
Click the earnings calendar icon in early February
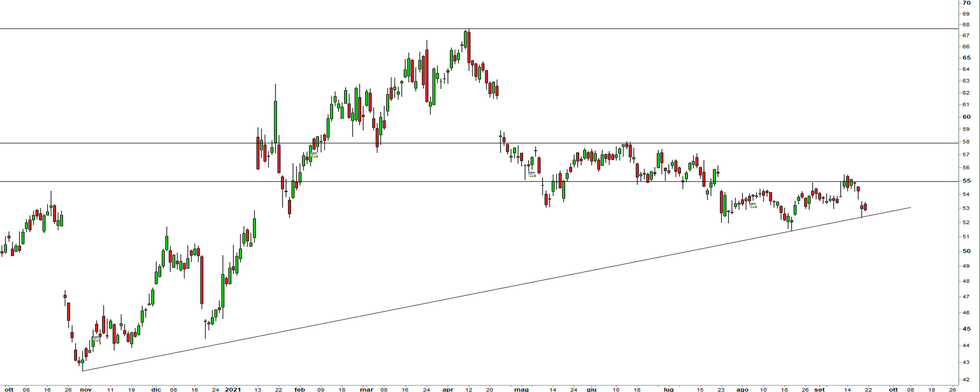tap(314, 155)
